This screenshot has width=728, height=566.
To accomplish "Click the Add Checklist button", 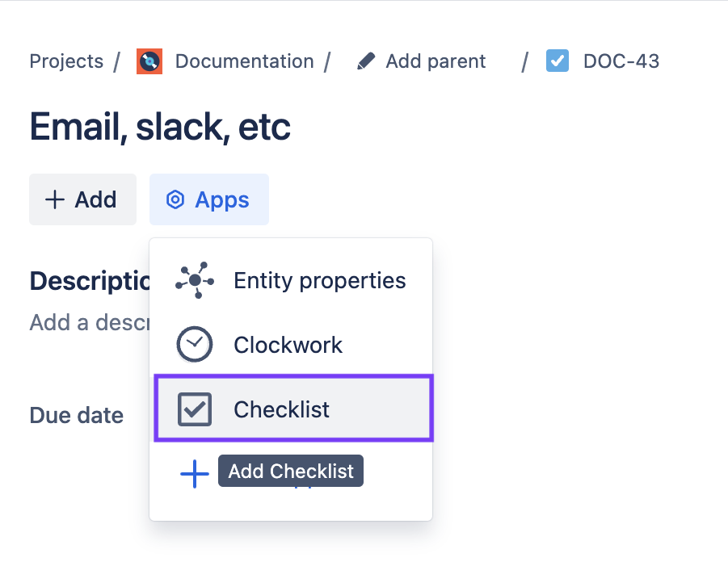I will 290,471.
